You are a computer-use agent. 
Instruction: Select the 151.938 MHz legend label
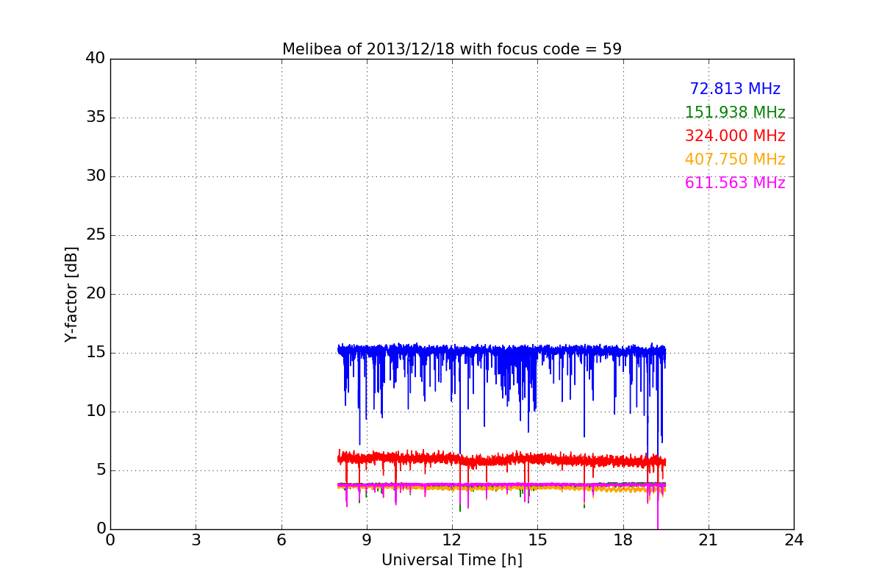point(735,112)
